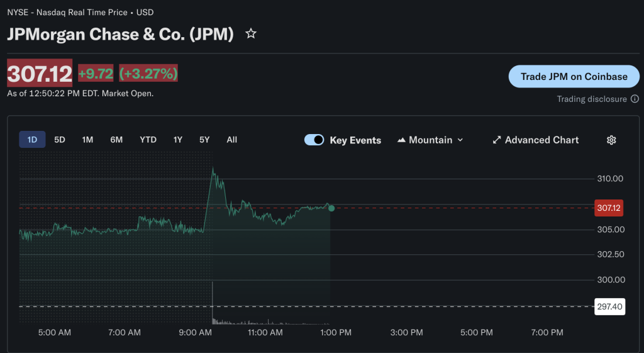Click the NYSE - Nasdaq Real Time Price text
The width and height of the screenshot is (644, 353).
[67, 13]
